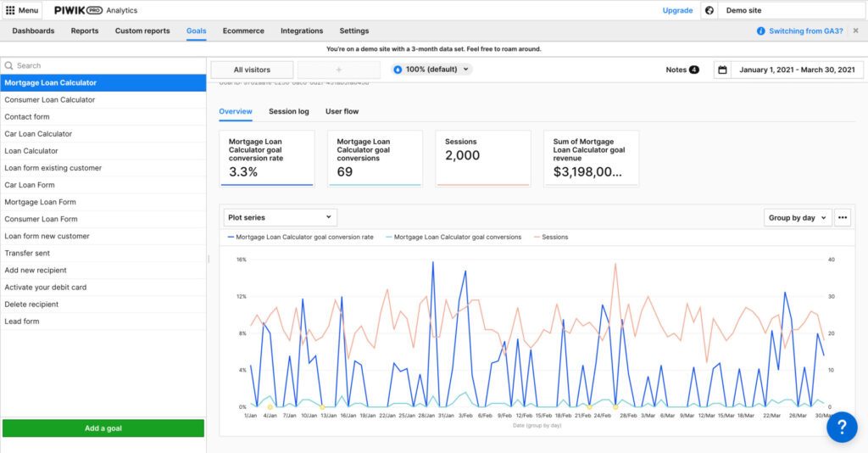This screenshot has width=868, height=453.
Task: Expand the Plot series dropdown
Action: pos(280,218)
